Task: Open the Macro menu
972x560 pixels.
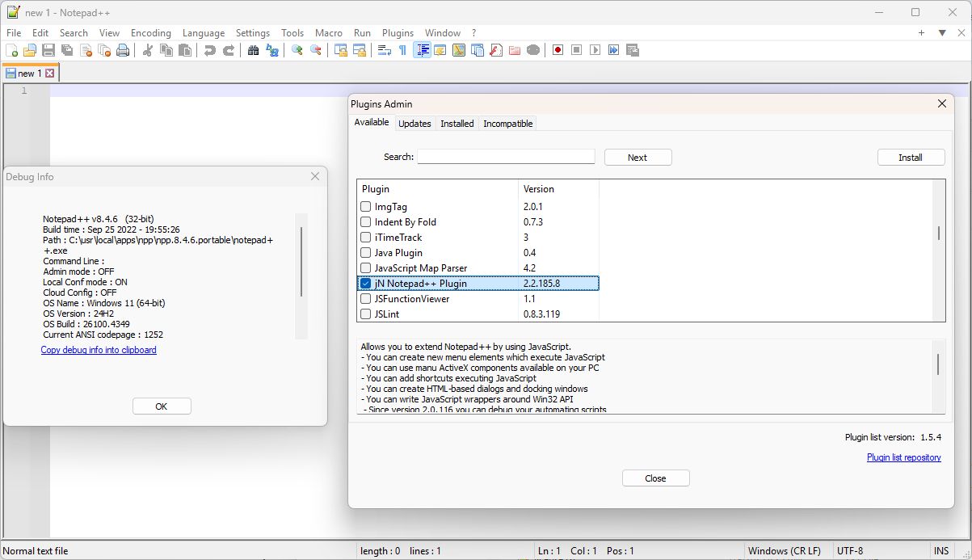Action: point(329,33)
